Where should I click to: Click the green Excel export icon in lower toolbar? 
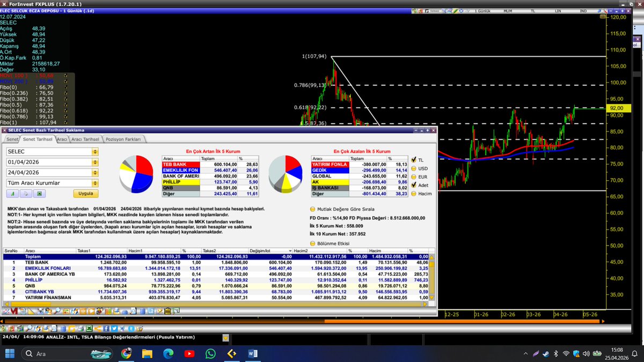[89, 328]
